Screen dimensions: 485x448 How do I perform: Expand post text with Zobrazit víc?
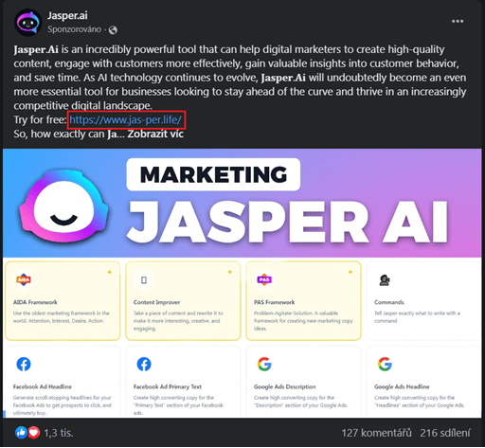tap(155, 134)
